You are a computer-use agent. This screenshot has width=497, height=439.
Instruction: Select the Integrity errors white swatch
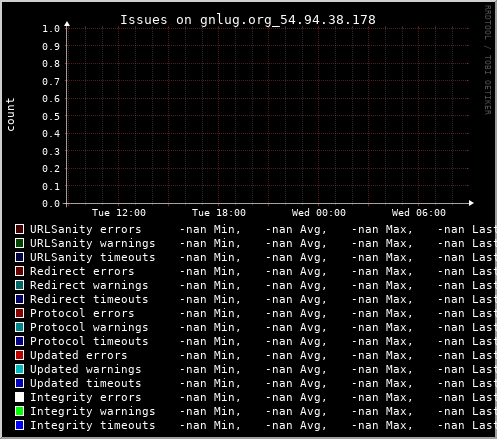[x=20, y=397]
